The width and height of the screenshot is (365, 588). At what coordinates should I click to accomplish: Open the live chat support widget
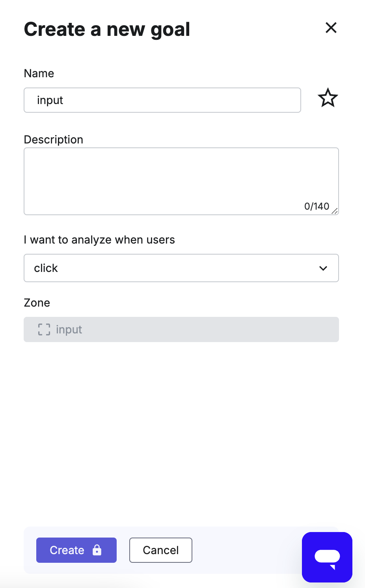[x=327, y=557]
